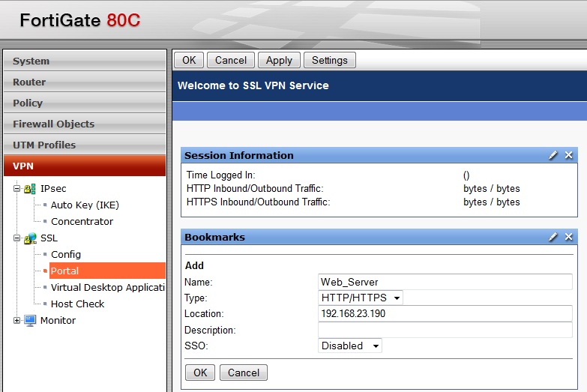587x392 pixels.
Task: Open the SSO dropdown
Action: (350, 346)
